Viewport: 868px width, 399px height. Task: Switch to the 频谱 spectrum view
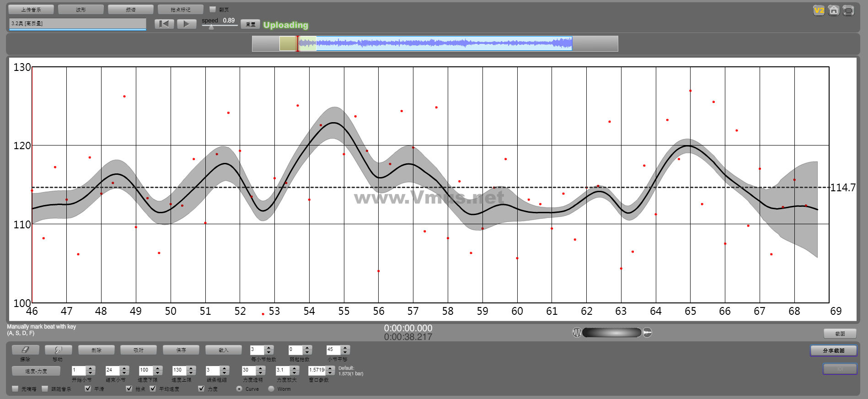(131, 10)
